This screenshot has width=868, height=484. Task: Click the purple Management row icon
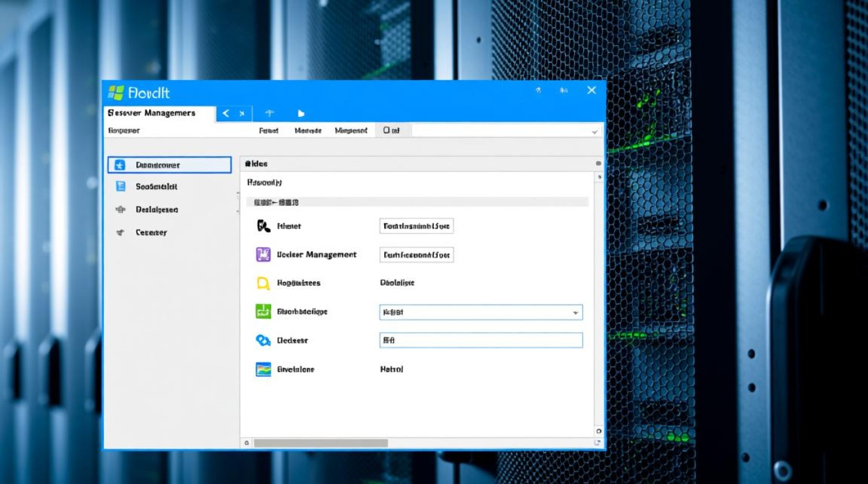coord(263,254)
